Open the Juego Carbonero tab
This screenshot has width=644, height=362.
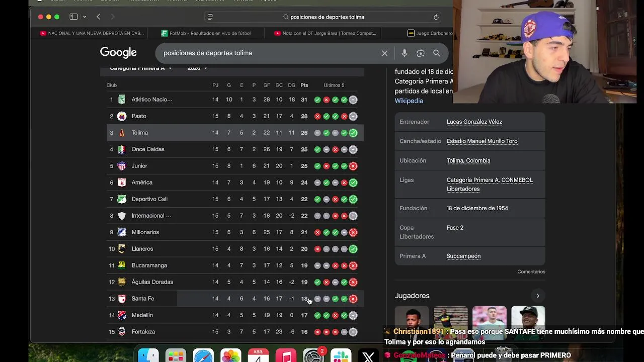[430, 33]
